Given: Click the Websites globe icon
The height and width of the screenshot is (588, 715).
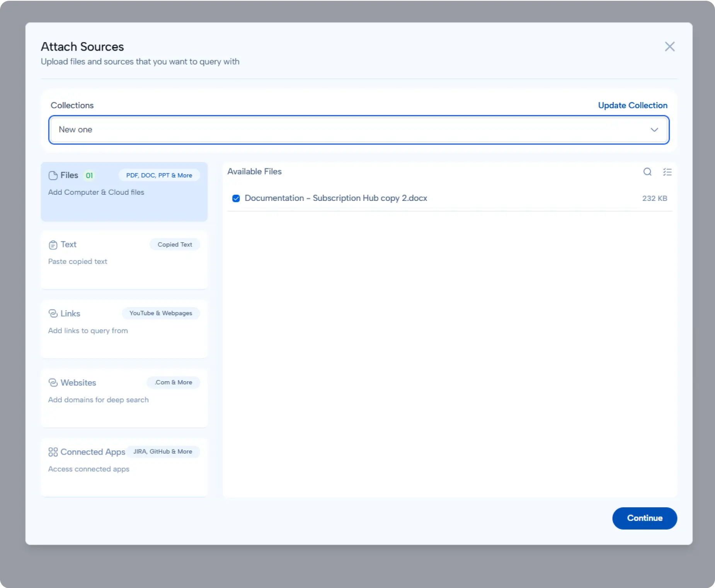Looking at the screenshot, I should pos(53,382).
